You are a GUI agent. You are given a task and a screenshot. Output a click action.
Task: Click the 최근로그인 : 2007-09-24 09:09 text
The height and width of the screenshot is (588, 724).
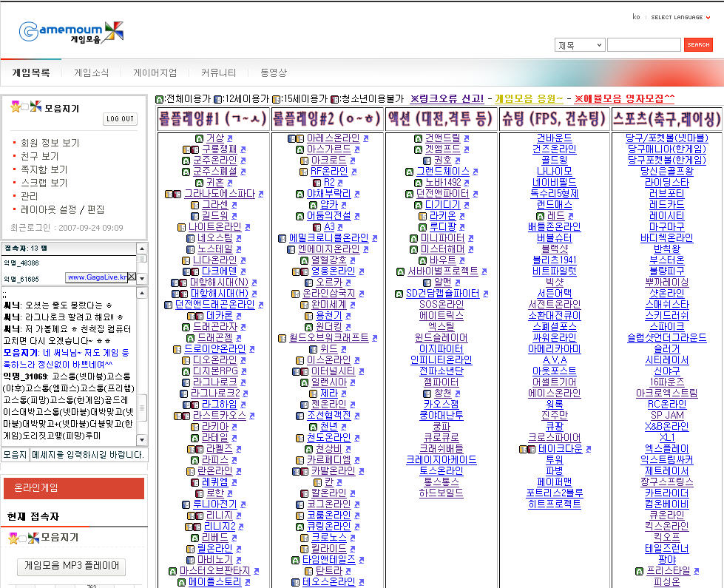click(67, 228)
